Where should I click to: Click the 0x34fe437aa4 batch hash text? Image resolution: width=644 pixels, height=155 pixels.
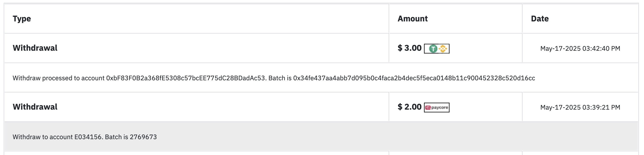(x=414, y=78)
